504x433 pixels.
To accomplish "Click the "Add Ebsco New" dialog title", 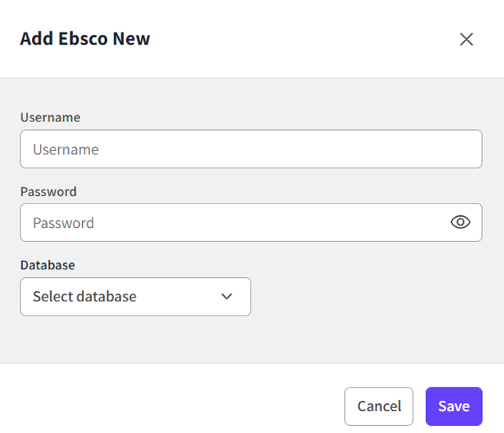I will coord(85,38).
